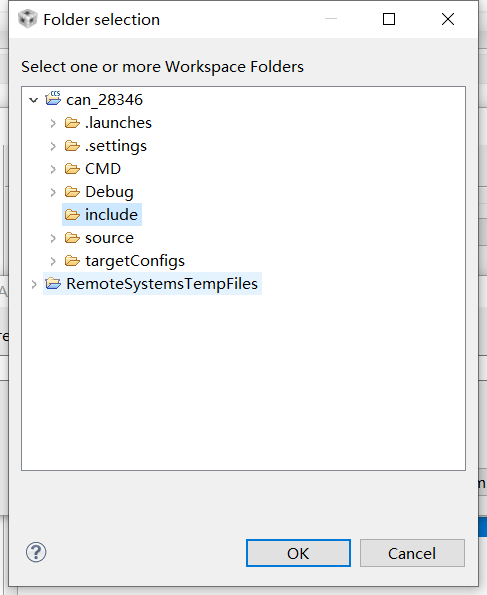Select the .settings folder label
Screen dimensions: 487x595
(116, 146)
